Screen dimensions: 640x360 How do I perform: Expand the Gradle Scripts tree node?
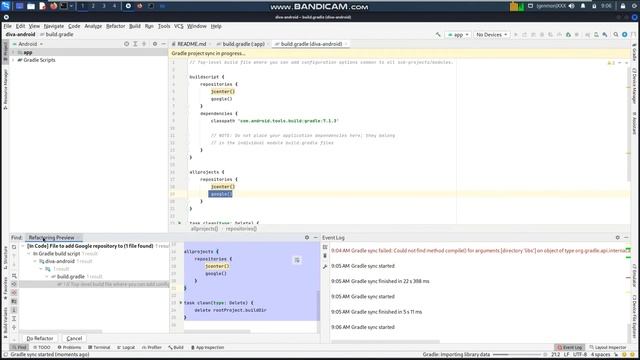[13, 60]
